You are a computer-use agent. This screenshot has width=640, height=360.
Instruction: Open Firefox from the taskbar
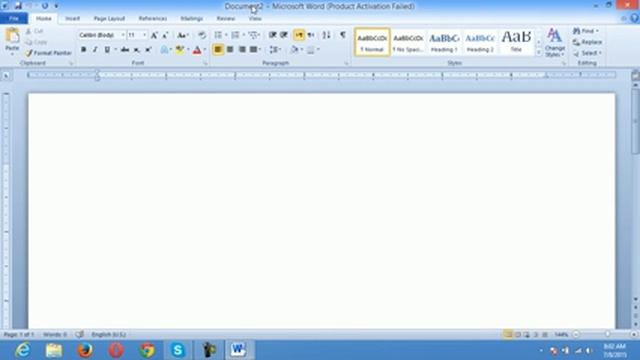coord(85,350)
